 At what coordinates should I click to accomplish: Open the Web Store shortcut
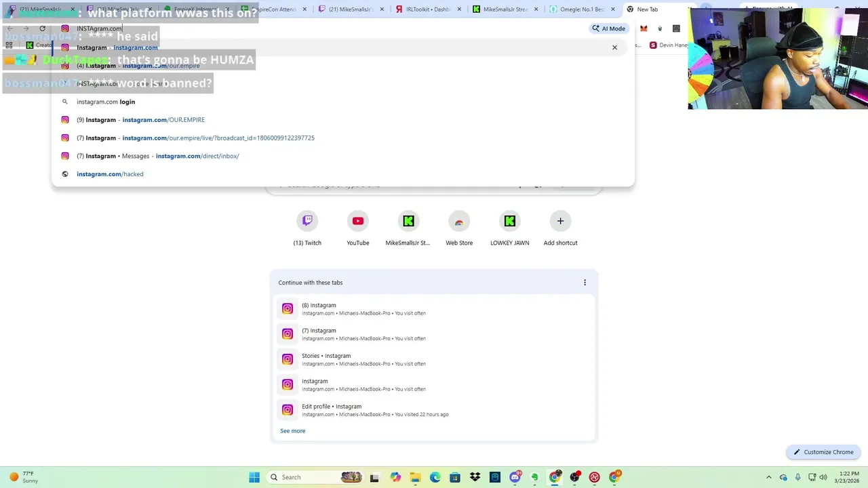coord(459,229)
